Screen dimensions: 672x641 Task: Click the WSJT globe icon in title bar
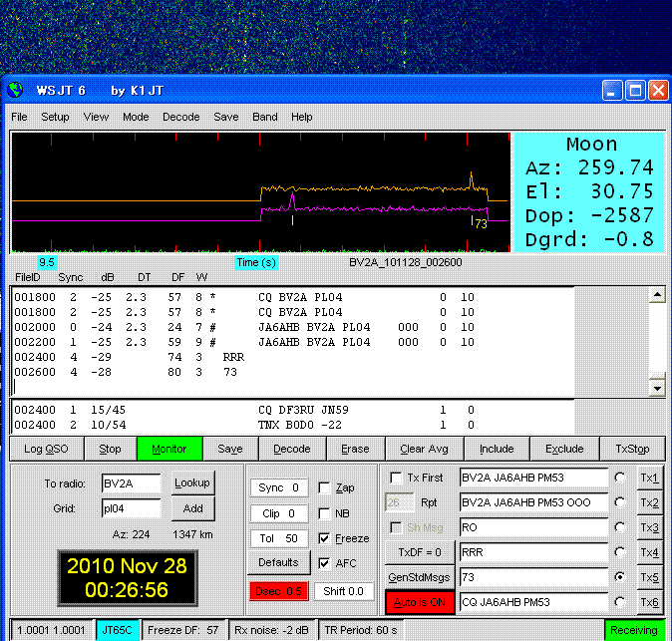17,91
